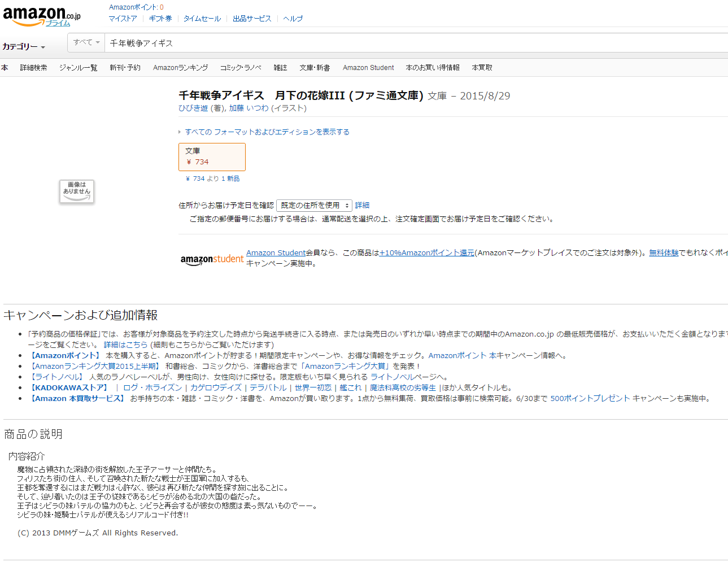Open タイムセール in the top navigation
Screen dimensions: 728x562
202,19
